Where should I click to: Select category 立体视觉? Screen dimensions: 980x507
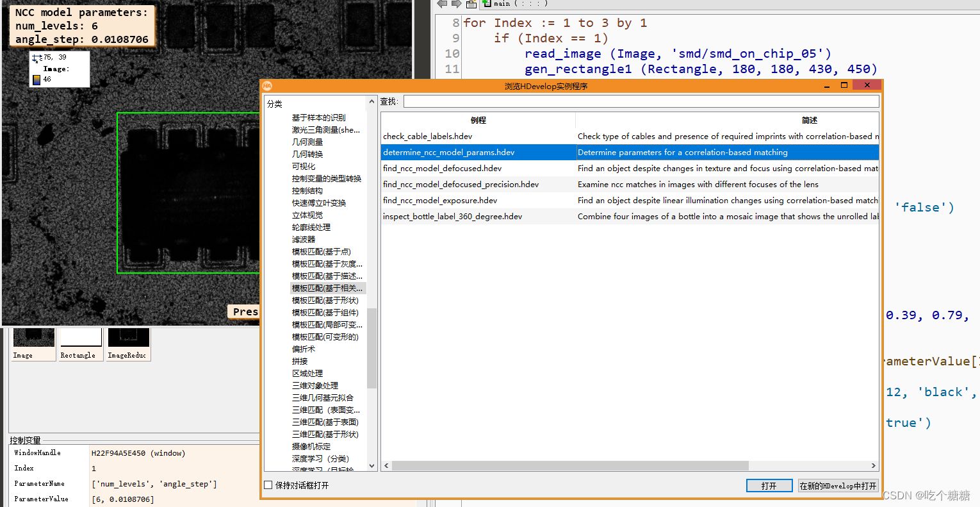click(307, 215)
